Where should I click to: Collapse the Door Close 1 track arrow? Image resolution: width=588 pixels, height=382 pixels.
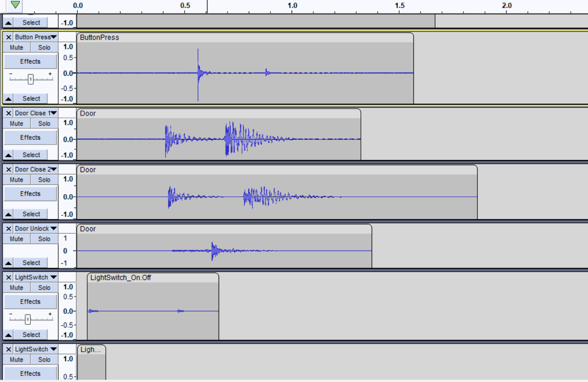tap(8, 155)
